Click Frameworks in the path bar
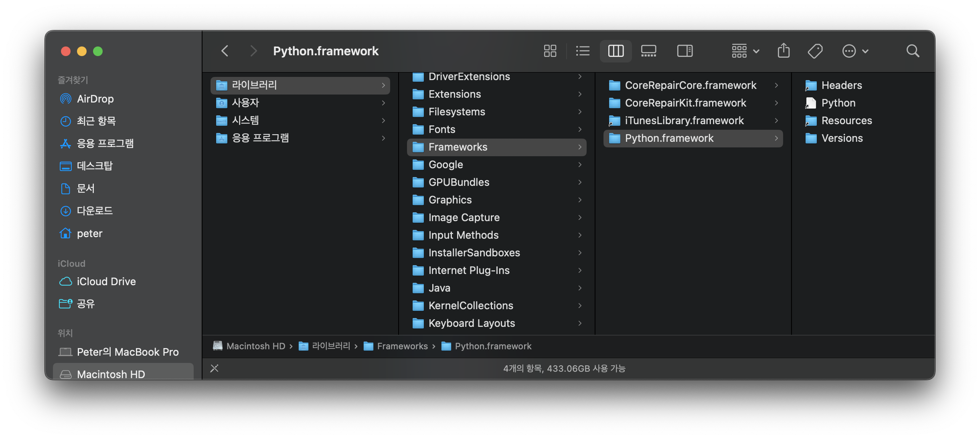980x439 pixels. tap(402, 346)
